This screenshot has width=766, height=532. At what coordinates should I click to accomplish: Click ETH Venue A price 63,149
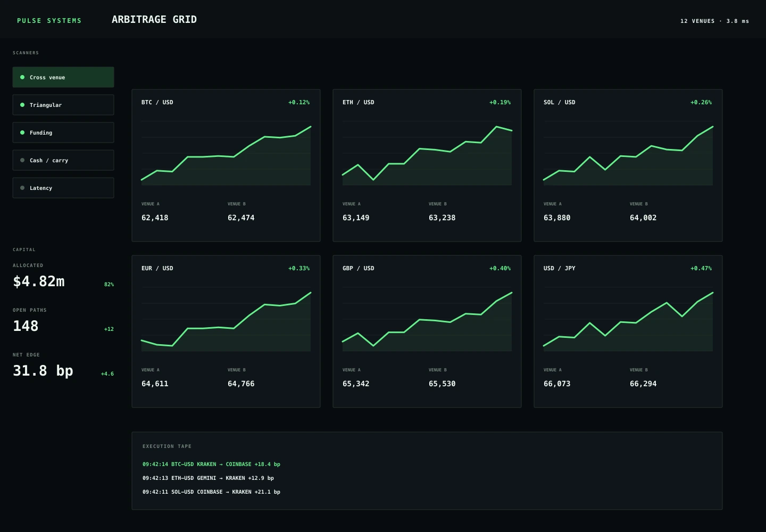point(356,218)
